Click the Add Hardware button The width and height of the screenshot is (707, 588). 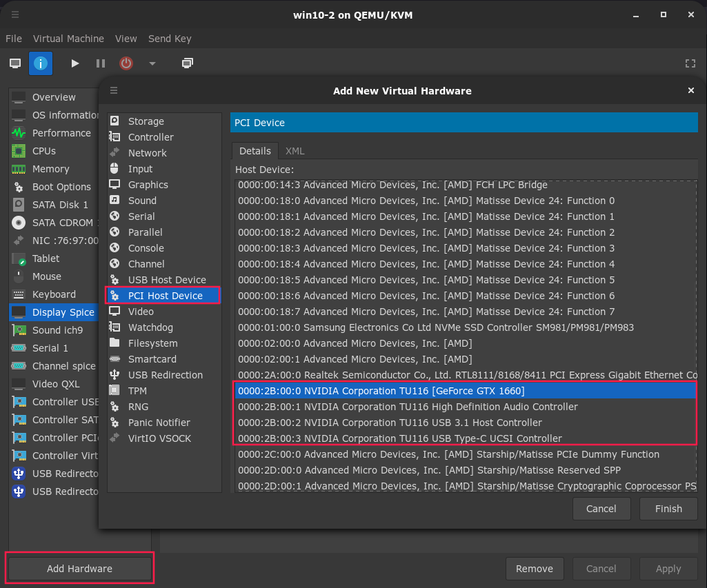pyautogui.click(x=80, y=569)
